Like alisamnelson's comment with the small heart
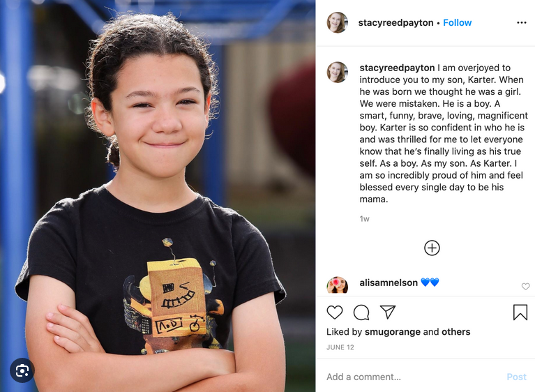535x392 pixels. tap(525, 287)
